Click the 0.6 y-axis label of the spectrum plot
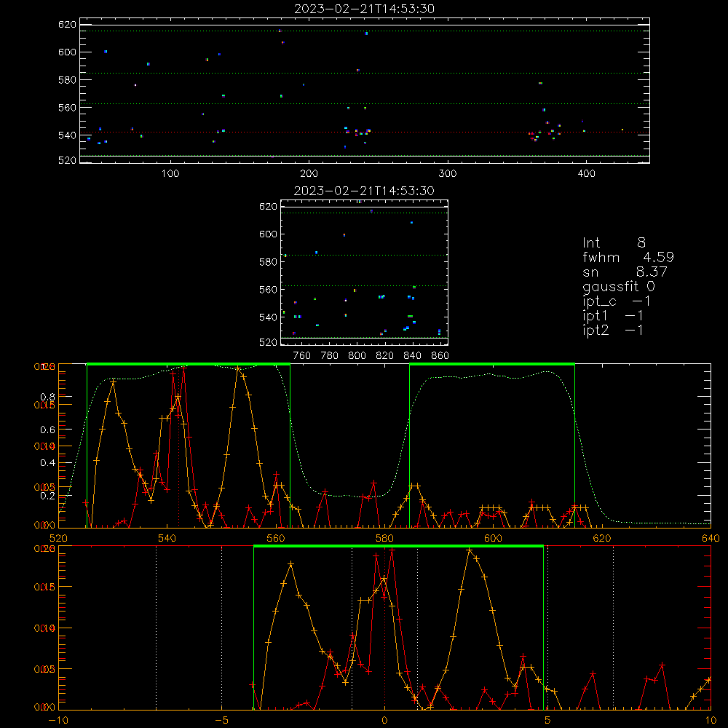 [x=48, y=430]
